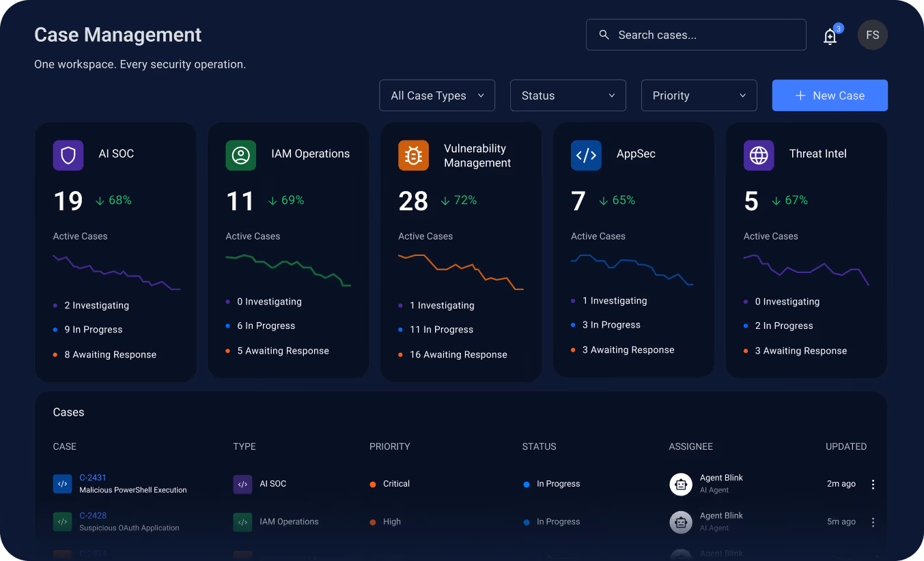Screen dimensions: 924x561
Task: Click the Search cases input field
Action: coord(696,35)
